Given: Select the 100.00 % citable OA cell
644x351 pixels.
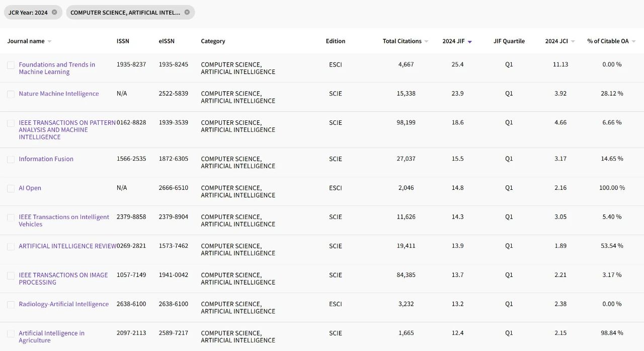Looking at the screenshot, I should click(x=612, y=188).
